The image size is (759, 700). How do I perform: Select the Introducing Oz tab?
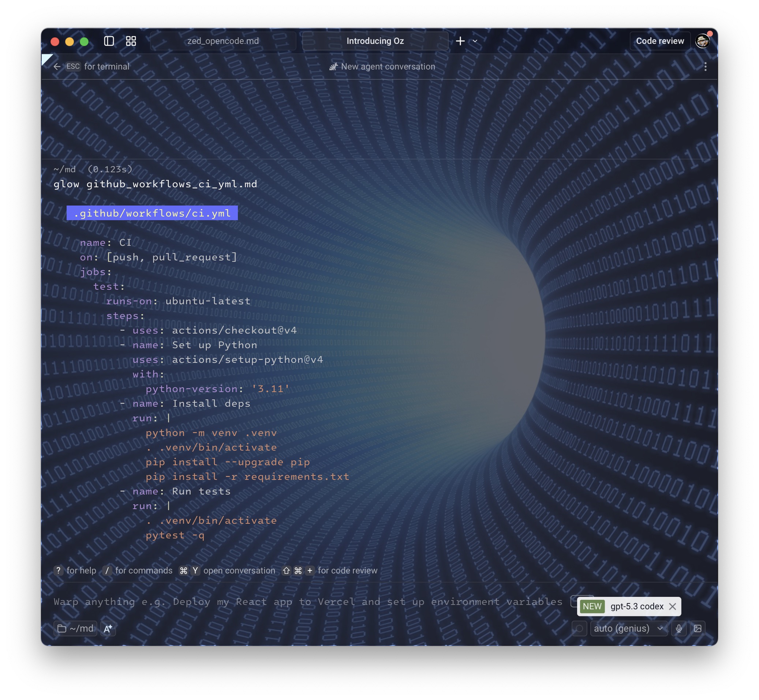coord(375,41)
